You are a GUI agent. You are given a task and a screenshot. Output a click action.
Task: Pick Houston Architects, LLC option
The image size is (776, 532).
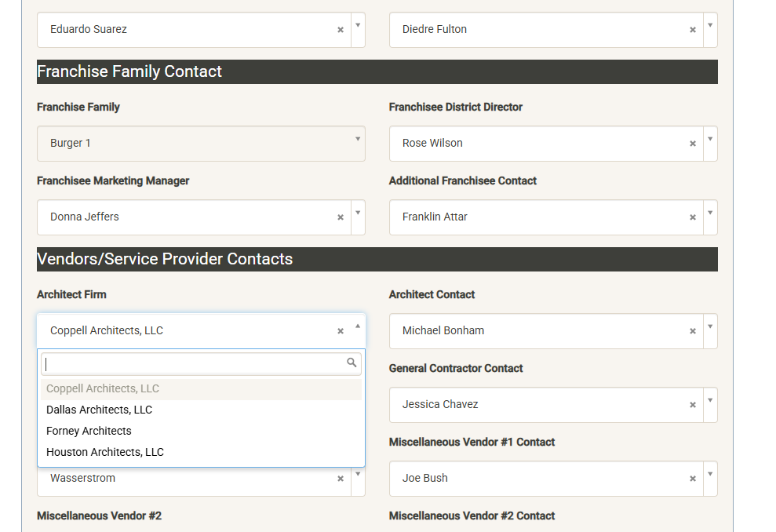pos(105,452)
